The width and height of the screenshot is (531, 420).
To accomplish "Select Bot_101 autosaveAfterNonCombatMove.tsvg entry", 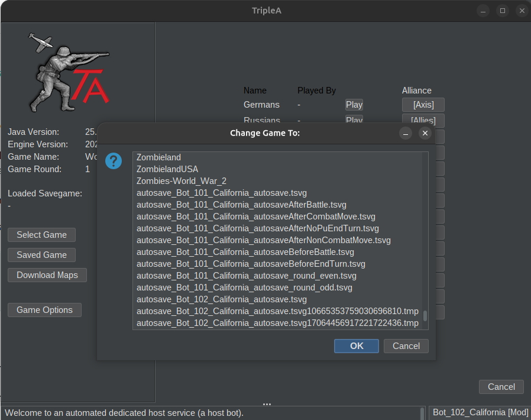I will coord(278,241).
